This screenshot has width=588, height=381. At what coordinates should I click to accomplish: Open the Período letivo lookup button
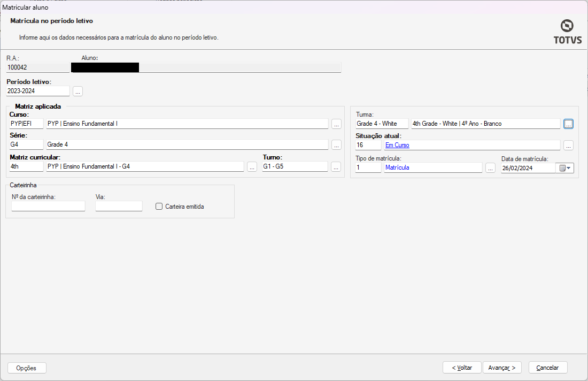click(x=78, y=91)
